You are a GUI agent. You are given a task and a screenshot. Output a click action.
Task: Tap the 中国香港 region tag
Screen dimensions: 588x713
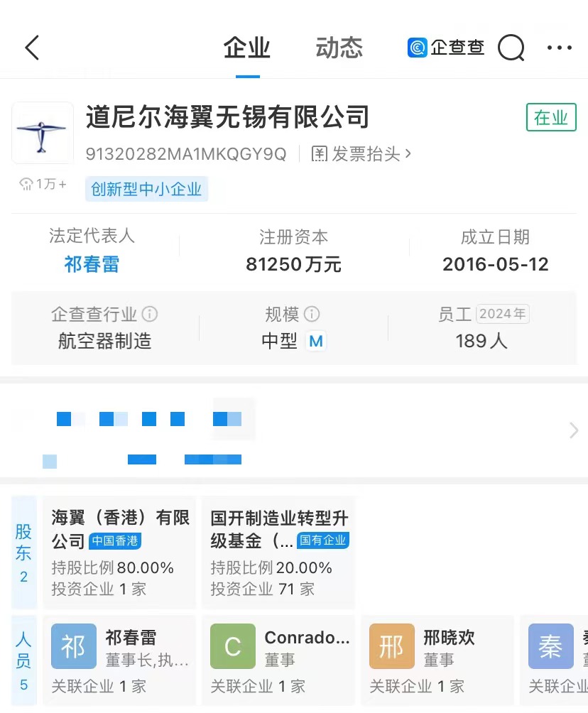tap(115, 540)
